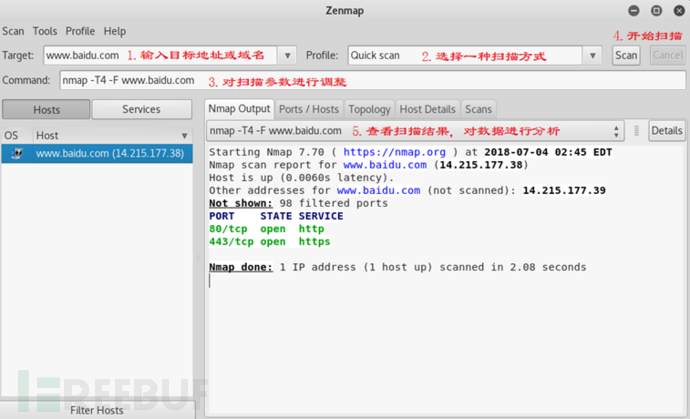Open the https://nmap.org link
Screen dimensions: 690x419
pos(394,152)
